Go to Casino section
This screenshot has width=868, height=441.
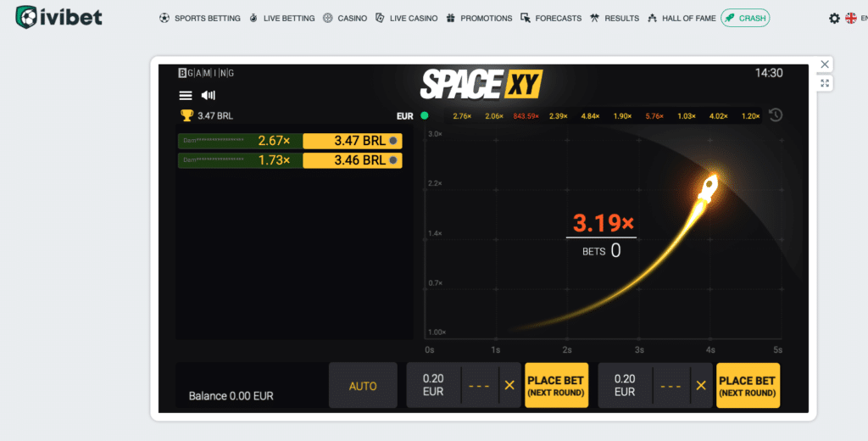click(345, 19)
